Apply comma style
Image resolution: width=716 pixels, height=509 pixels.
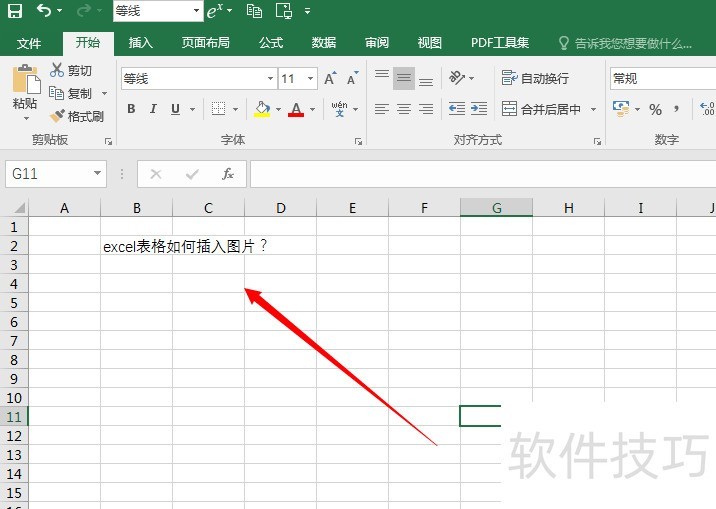pos(676,109)
